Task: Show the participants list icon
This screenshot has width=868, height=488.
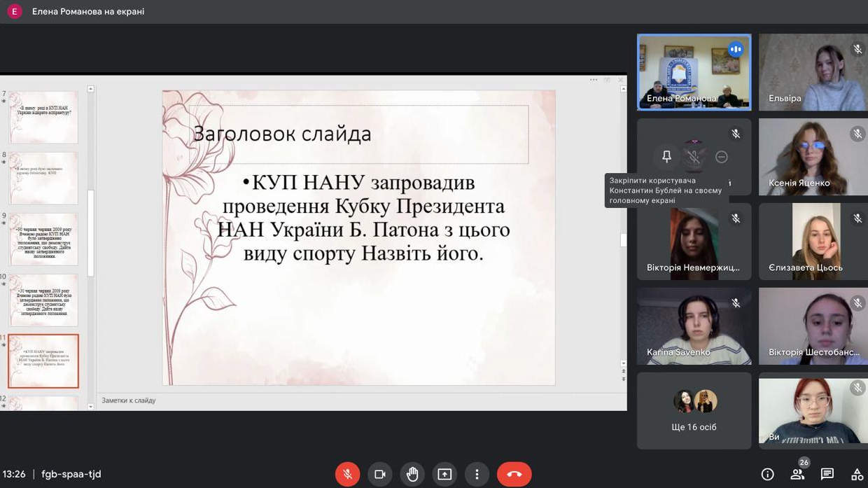Action: click(x=797, y=474)
